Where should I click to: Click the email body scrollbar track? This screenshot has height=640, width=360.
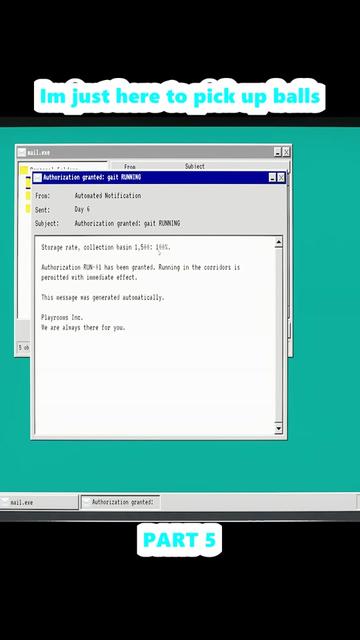pyautogui.click(x=278, y=335)
